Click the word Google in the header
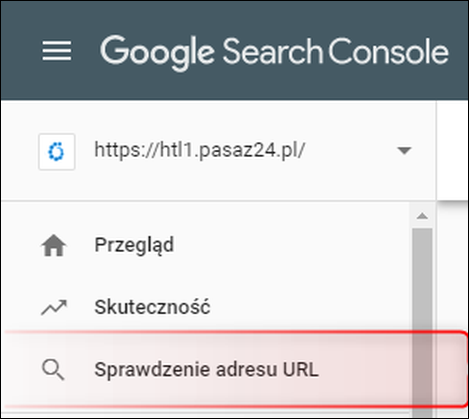 coord(157,53)
